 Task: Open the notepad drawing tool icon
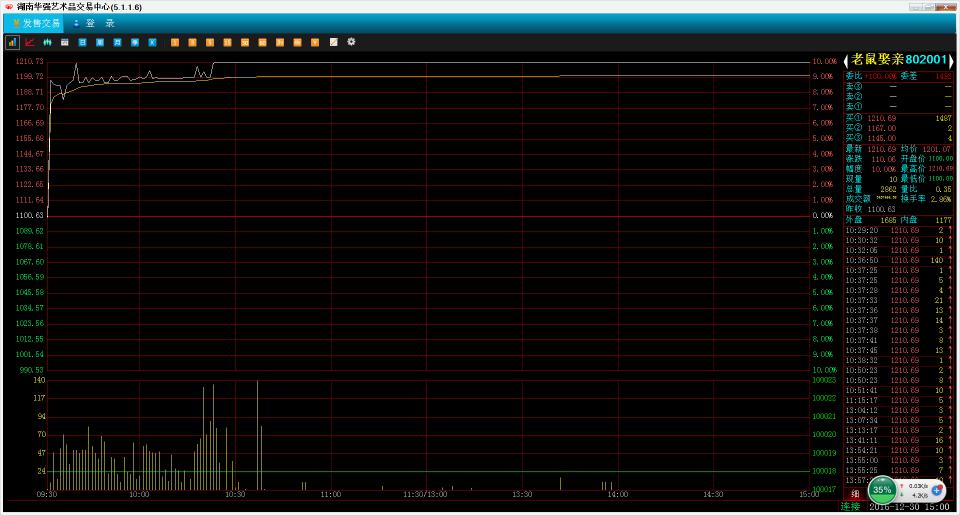[333, 42]
